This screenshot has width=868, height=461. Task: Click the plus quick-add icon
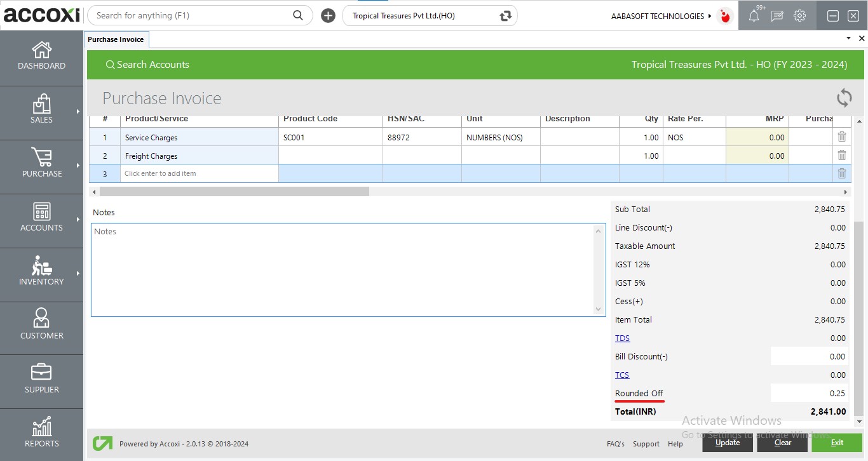click(x=328, y=16)
